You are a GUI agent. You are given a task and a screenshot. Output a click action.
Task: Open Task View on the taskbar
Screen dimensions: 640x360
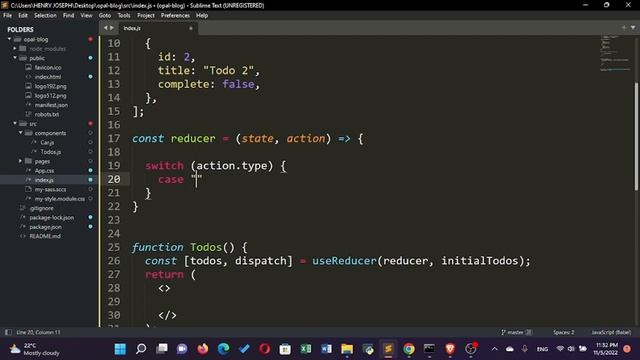point(162,349)
